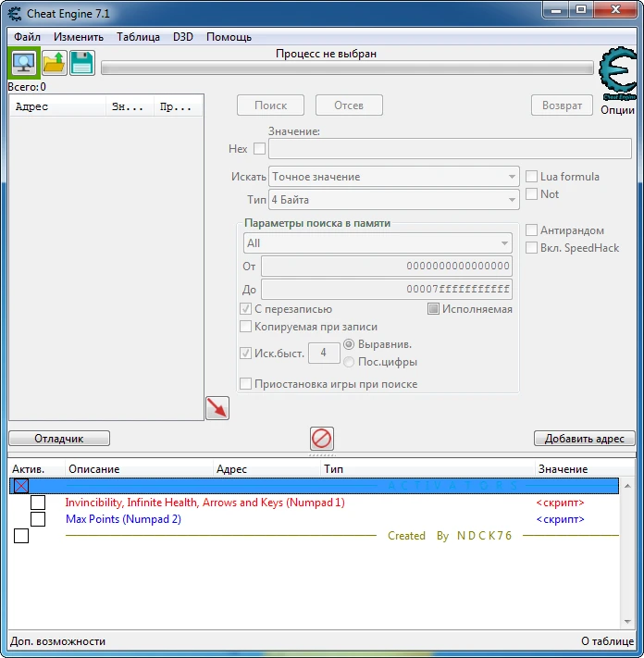Click the Поиск button
Screen dimensions: 644x658
[x=270, y=106]
